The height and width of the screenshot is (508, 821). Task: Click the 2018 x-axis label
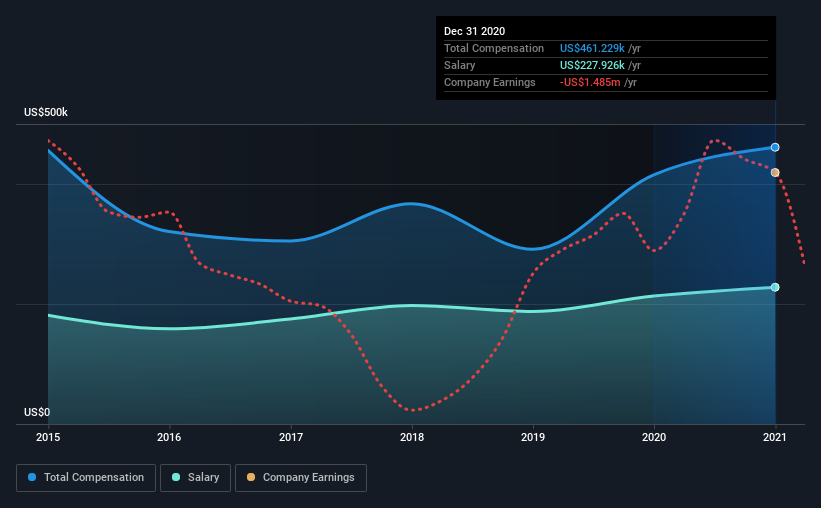412,437
